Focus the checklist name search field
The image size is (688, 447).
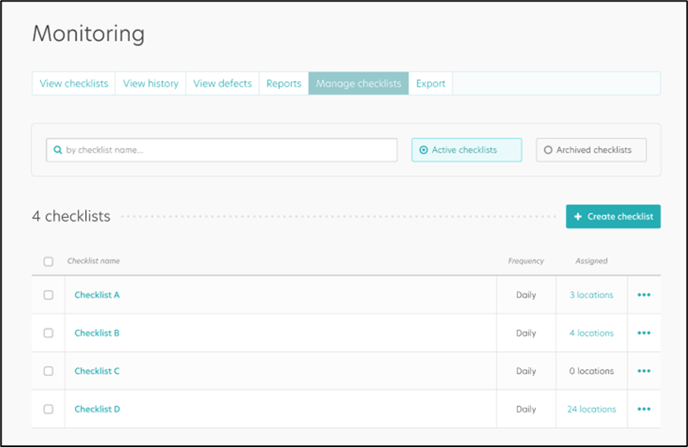coord(222,150)
